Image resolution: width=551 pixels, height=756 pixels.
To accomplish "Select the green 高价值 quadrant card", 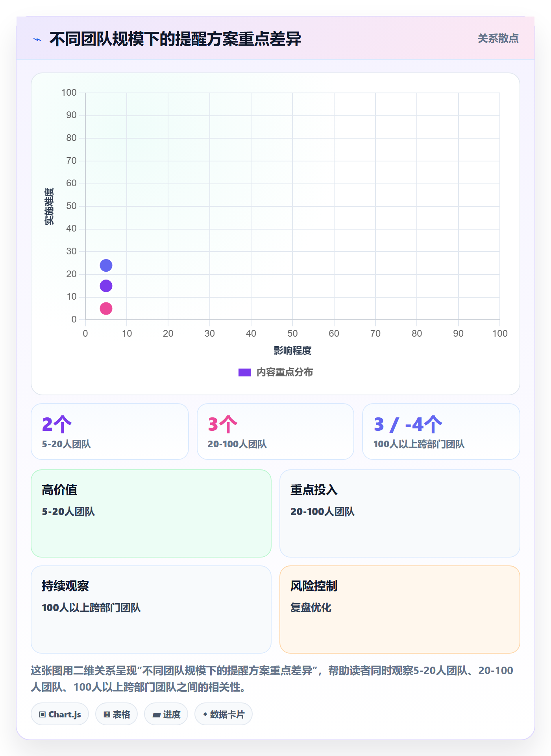I will pos(151,513).
